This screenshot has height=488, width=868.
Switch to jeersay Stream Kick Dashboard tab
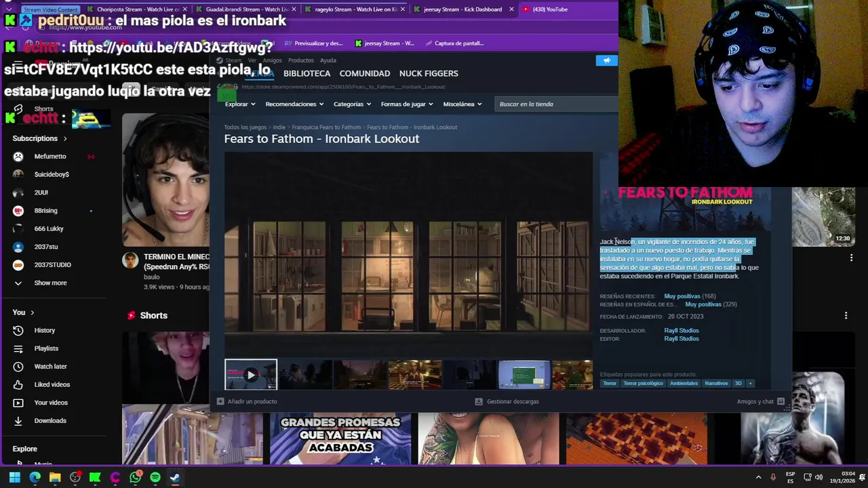pos(462,9)
